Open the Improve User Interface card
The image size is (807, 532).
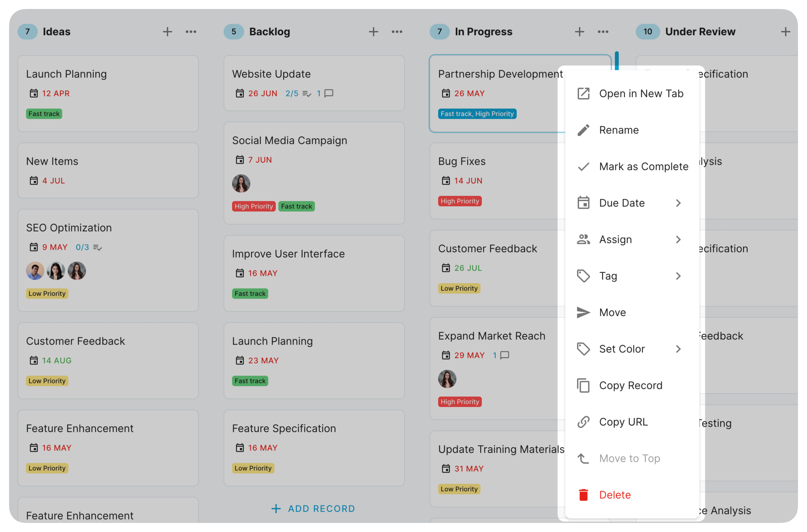[x=314, y=273]
